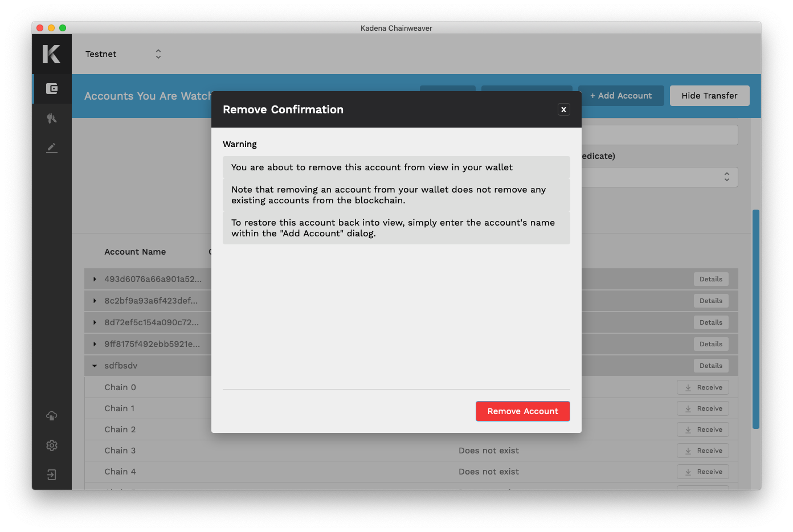This screenshot has width=793, height=532.
Task: Click the Hide Transfer button
Action: pos(709,96)
